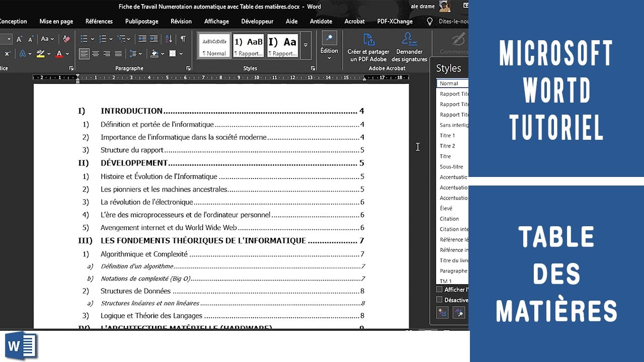The width and height of the screenshot is (644, 362).
Task: Open the Style Inspector button
Action: [459, 313]
